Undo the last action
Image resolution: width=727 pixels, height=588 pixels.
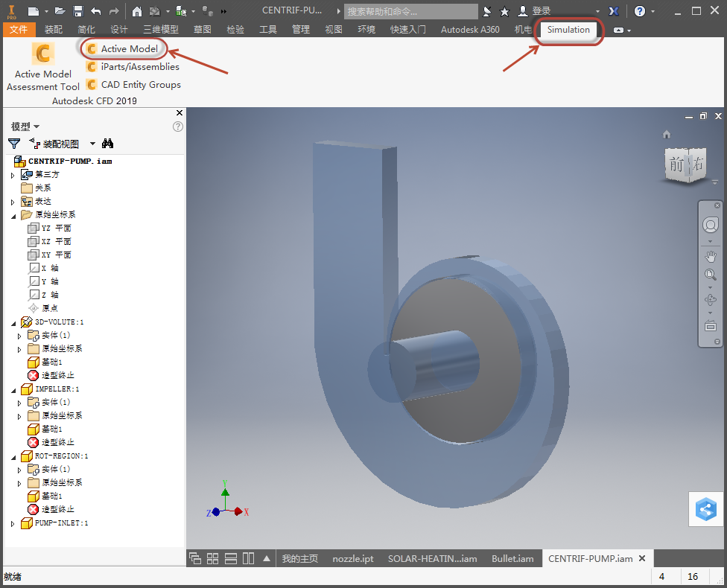(x=96, y=11)
